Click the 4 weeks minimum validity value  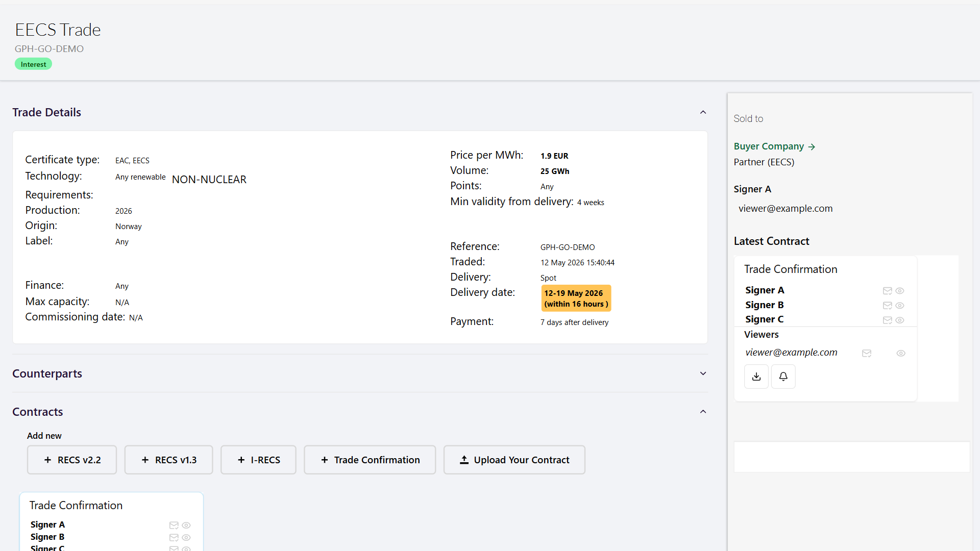(591, 203)
